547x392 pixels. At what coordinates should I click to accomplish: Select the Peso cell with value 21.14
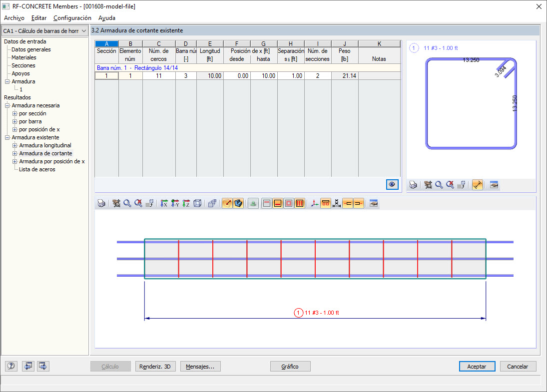(345, 76)
